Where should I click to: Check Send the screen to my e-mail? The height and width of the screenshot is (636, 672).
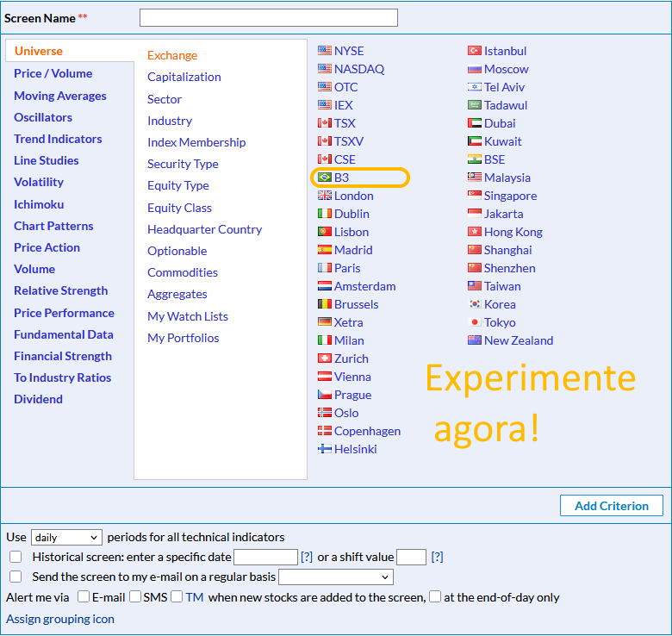point(16,577)
